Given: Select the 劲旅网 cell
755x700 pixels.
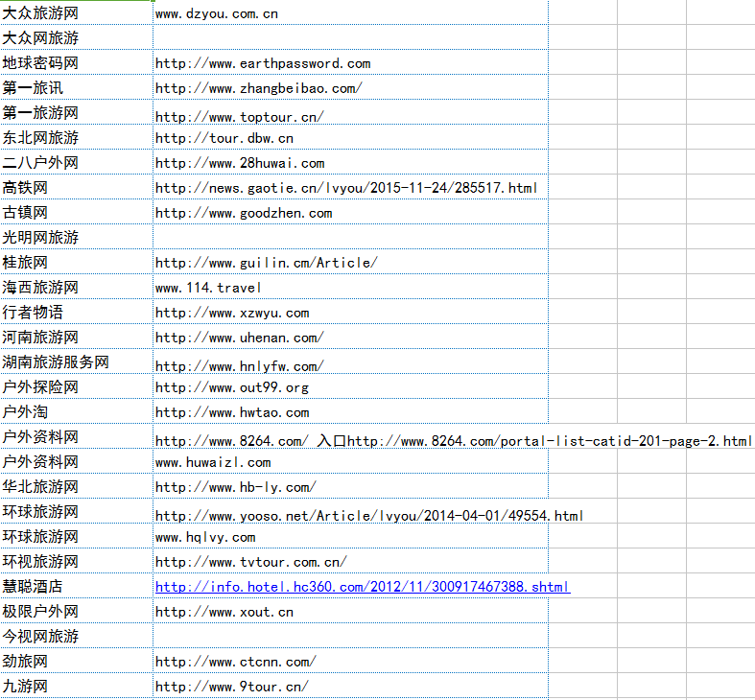Looking at the screenshot, I should point(76,662).
